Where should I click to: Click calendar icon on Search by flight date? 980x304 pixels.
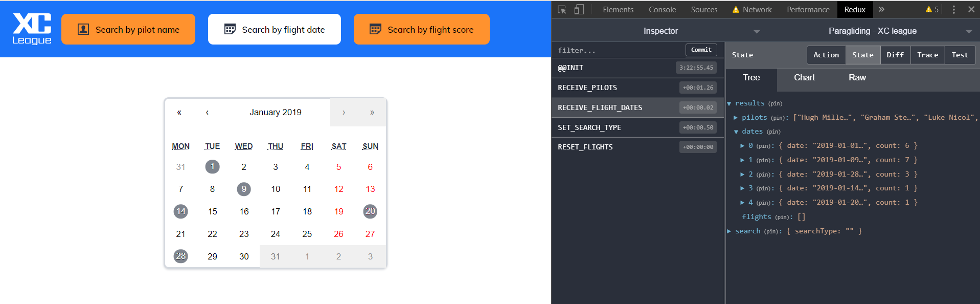[x=230, y=29]
